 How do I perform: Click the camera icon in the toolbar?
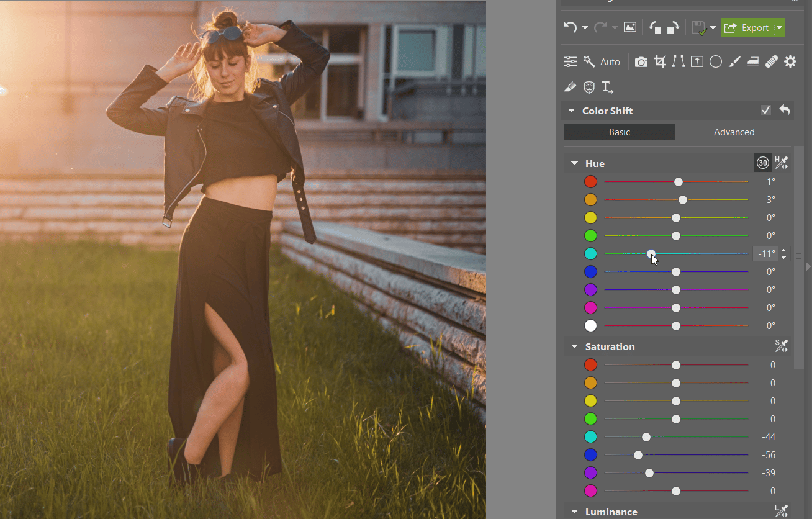click(641, 61)
